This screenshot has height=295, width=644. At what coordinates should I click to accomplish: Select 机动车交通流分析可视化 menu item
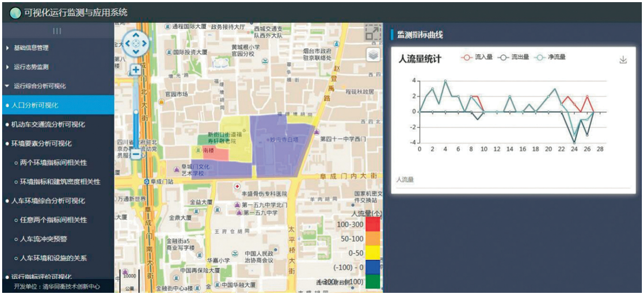click(48, 125)
